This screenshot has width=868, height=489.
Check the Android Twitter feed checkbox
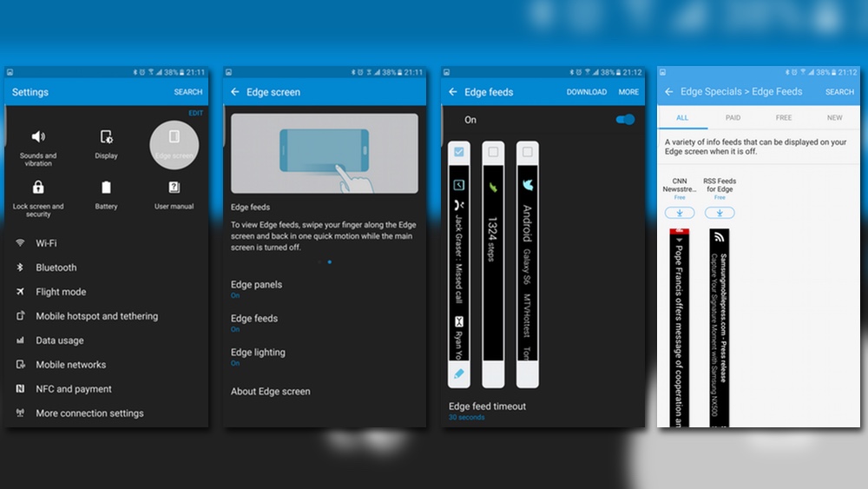pyautogui.click(x=527, y=153)
